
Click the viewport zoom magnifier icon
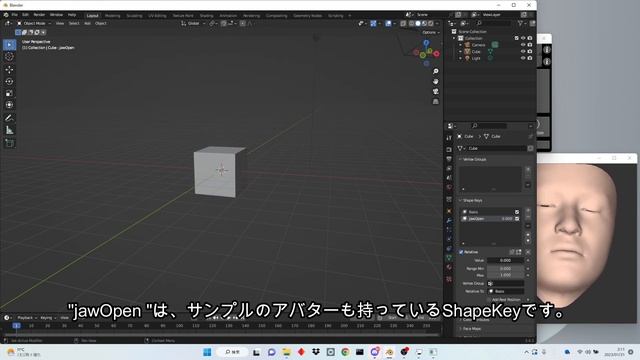[x=436, y=71]
